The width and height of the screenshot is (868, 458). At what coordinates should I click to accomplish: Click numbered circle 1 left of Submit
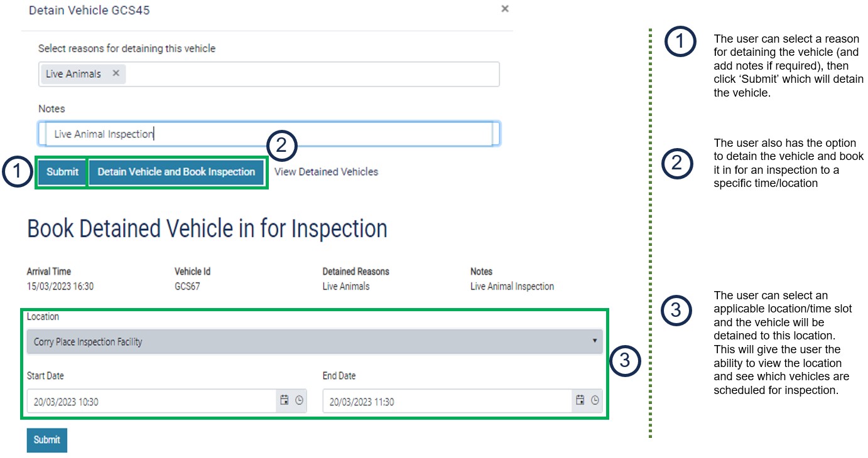[x=18, y=172]
